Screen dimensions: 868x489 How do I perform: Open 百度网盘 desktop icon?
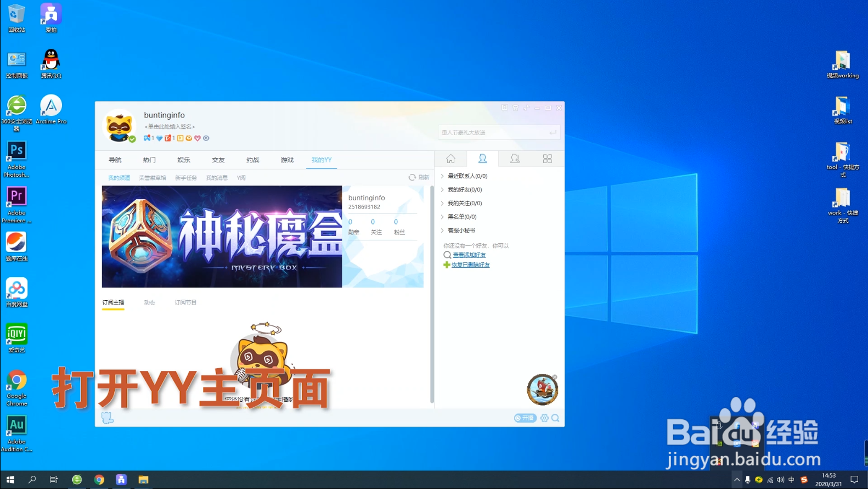(16, 292)
